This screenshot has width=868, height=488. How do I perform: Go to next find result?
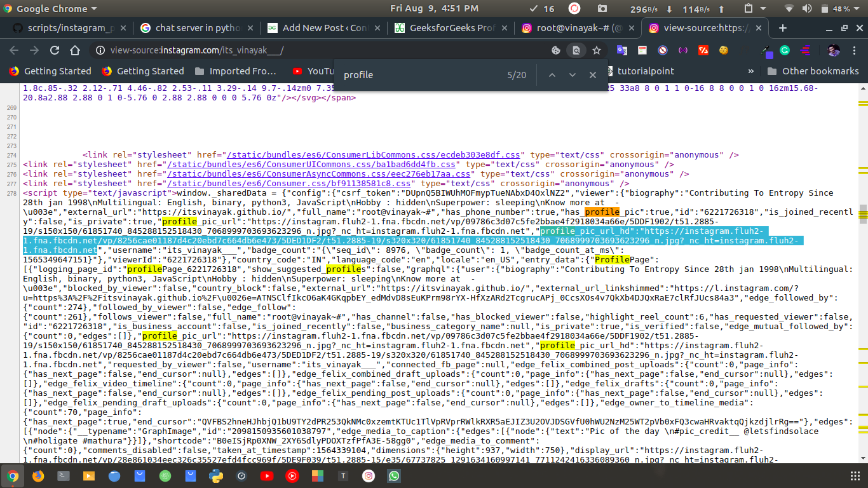tap(573, 75)
